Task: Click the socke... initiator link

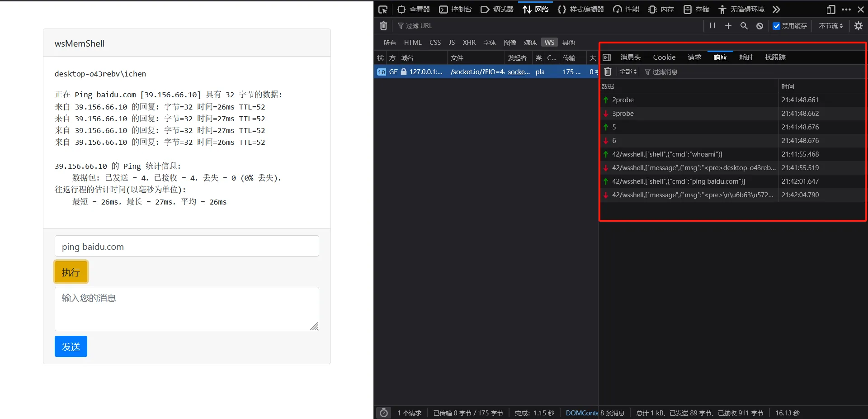Action: 519,72
